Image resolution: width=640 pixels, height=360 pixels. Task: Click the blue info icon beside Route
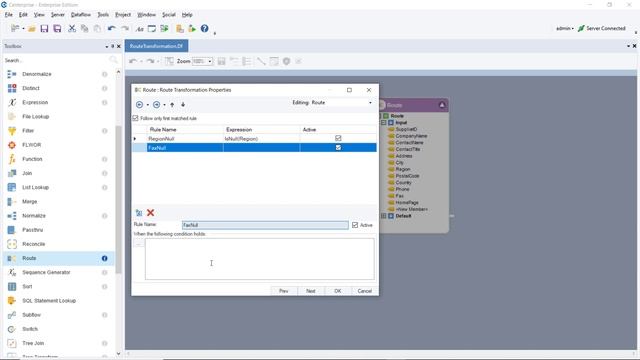104,258
